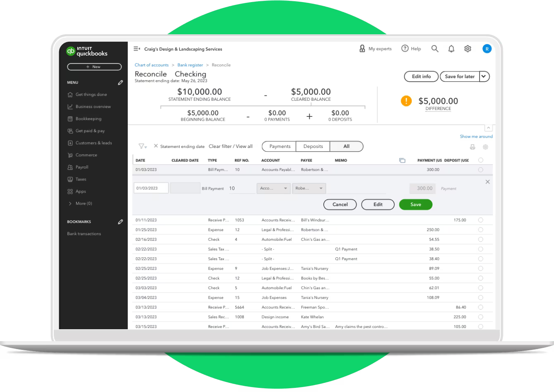Mark the 01/11/2023 Receive Payment as reconciled

(x=480, y=220)
